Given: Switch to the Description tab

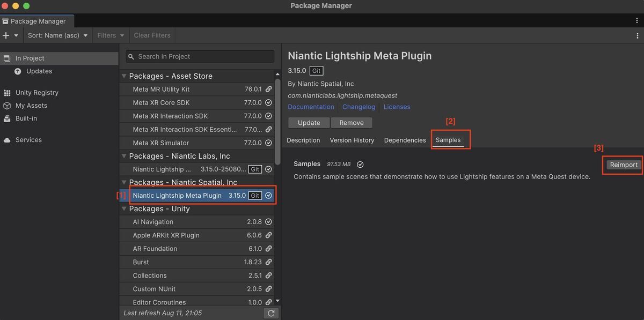Looking at the screenshot, I should pos(303,140).
